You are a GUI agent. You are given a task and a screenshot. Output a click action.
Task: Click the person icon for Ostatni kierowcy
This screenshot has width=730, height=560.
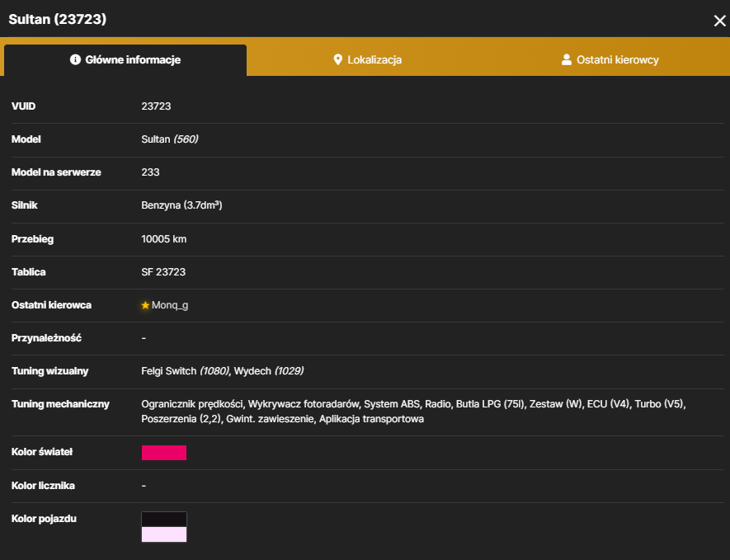tap(566, 59)
